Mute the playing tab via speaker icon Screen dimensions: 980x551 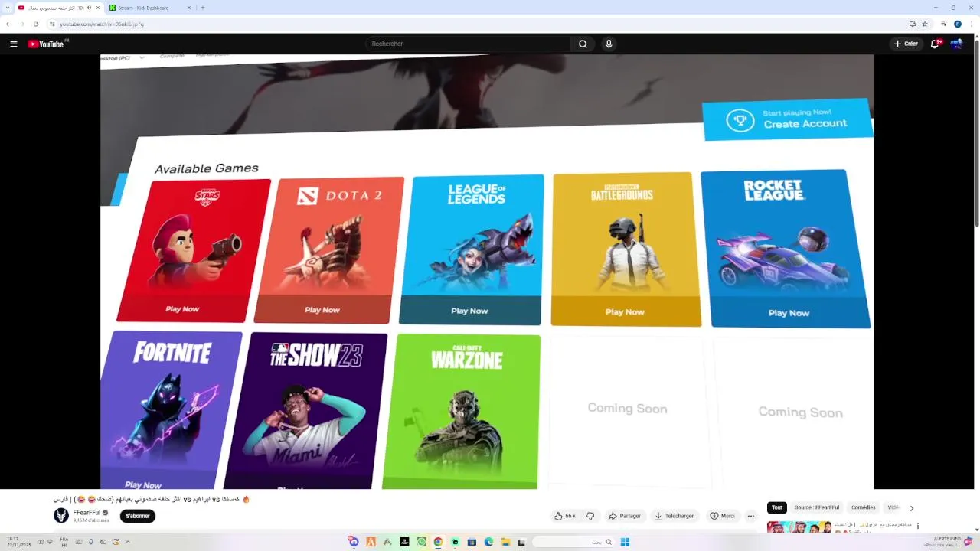(89, 8)
